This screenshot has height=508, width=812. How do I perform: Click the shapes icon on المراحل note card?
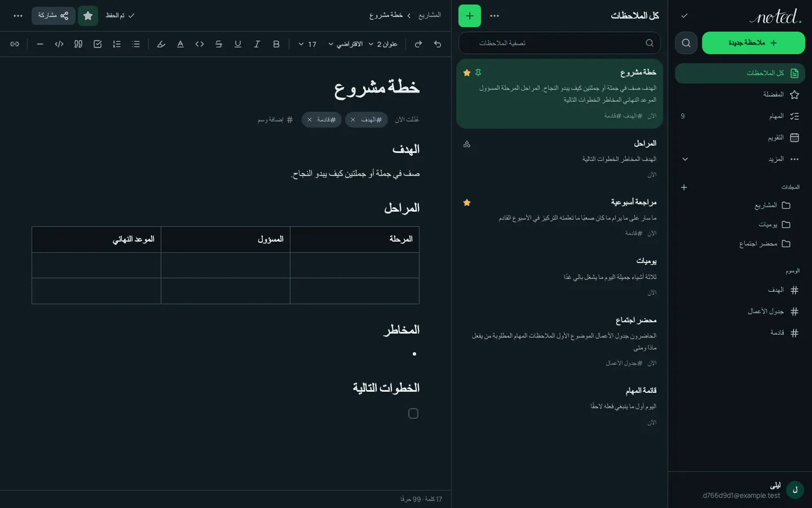[x=467, y=144]
